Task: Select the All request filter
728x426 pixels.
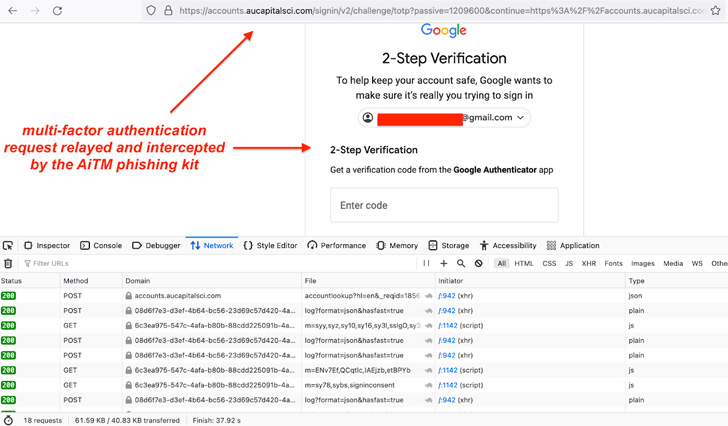Action: (501, 264)
